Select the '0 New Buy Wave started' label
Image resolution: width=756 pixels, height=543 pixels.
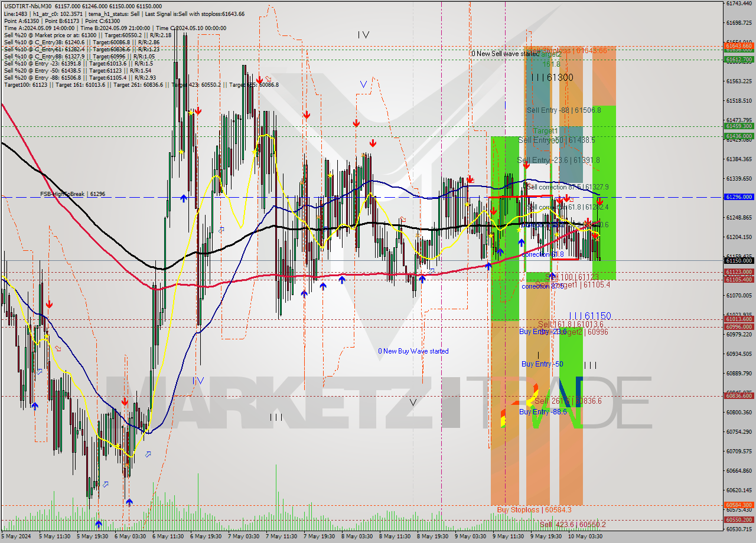[x=413, y=351]
